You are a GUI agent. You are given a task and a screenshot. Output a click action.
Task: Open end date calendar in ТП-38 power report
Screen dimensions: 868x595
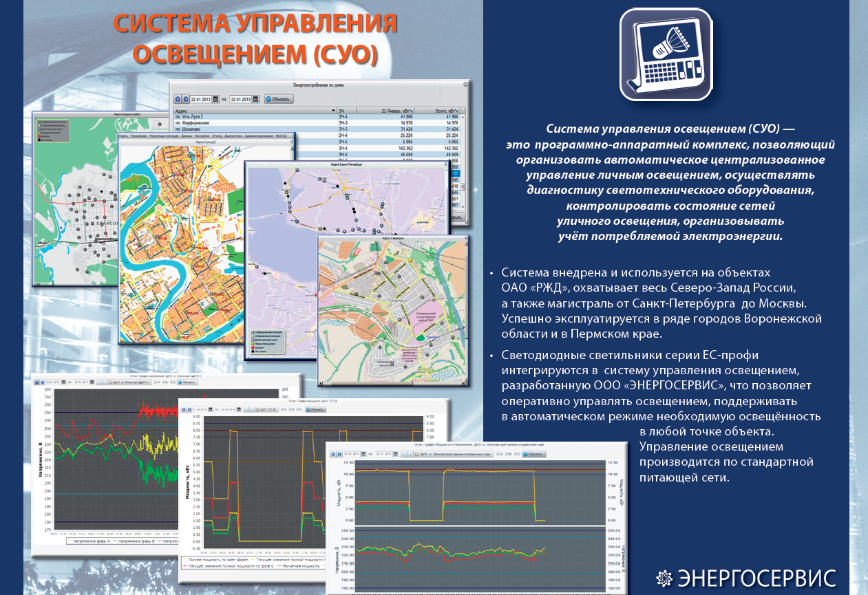point(239,409)
